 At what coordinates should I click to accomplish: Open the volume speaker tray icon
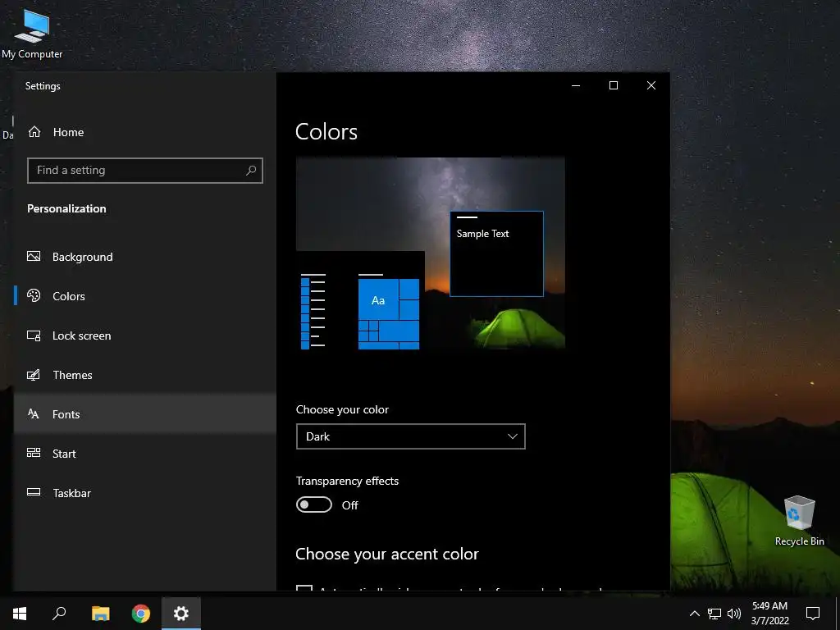734,614
